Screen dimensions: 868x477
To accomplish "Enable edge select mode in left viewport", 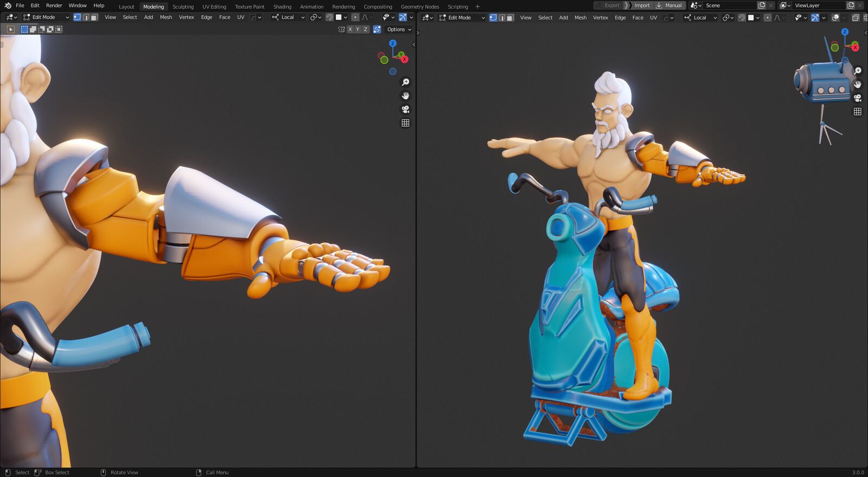I will (x=86, y=17).
